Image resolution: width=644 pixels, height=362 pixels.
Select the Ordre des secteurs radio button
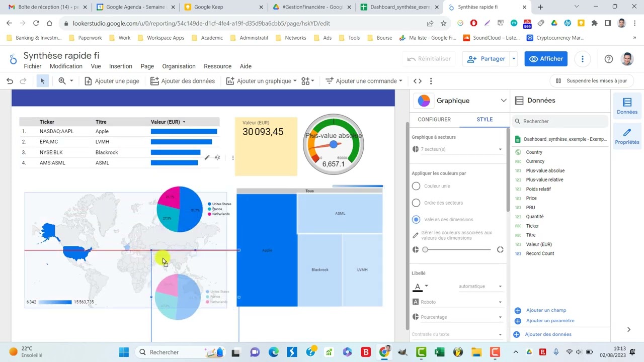416,203
